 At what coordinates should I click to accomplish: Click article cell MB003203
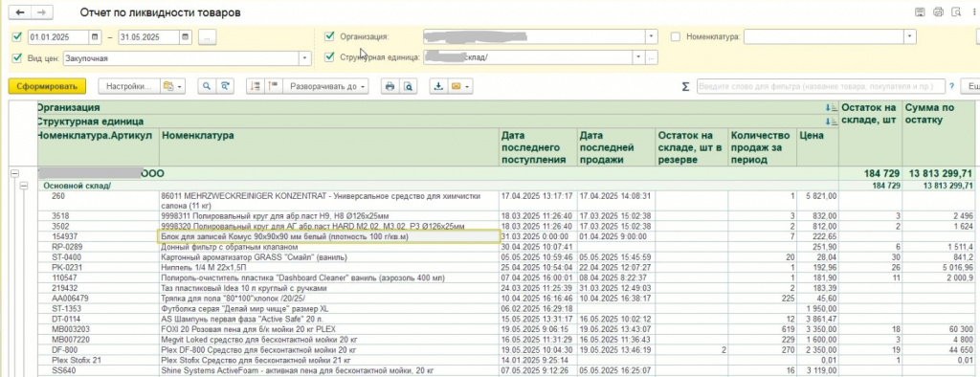tap(98, 329)
